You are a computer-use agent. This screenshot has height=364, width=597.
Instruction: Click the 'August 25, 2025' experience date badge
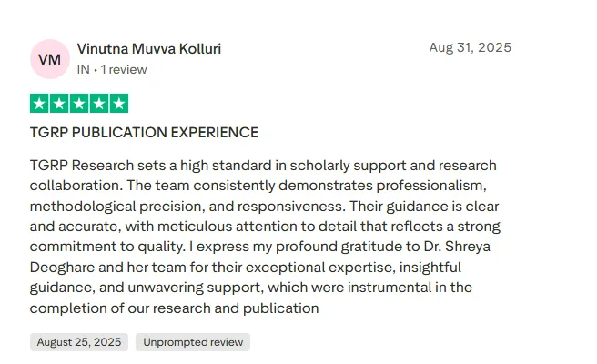(x=79, y=342)
